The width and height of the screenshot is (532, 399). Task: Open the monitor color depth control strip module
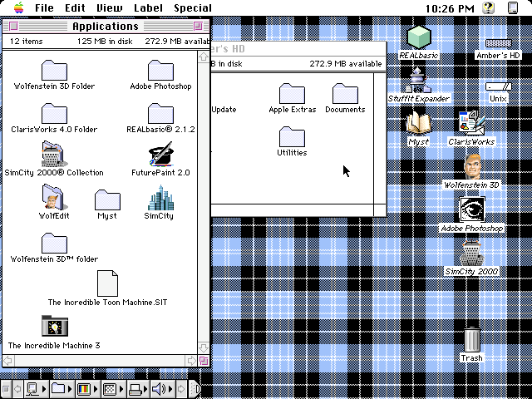tap(87, 389)
